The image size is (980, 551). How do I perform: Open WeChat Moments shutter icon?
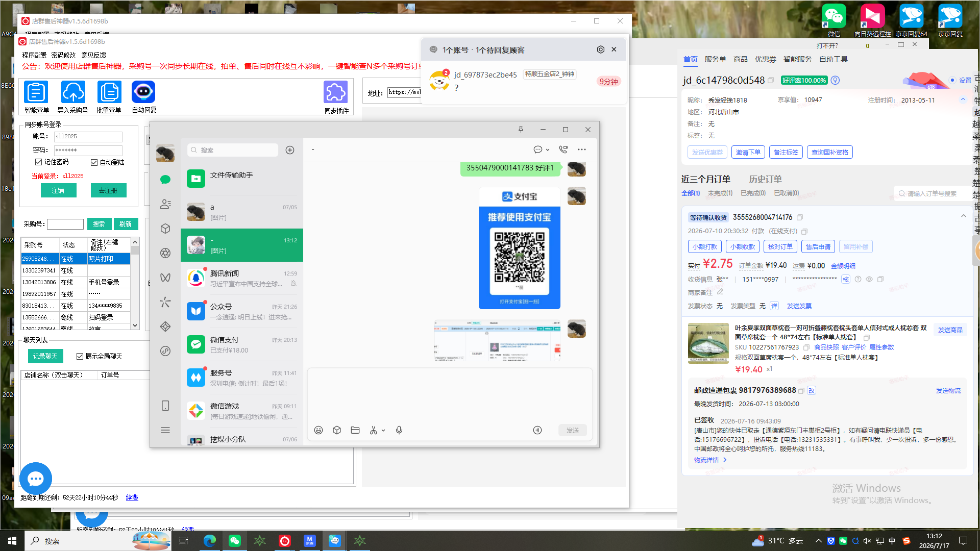[x=165, y=253]
